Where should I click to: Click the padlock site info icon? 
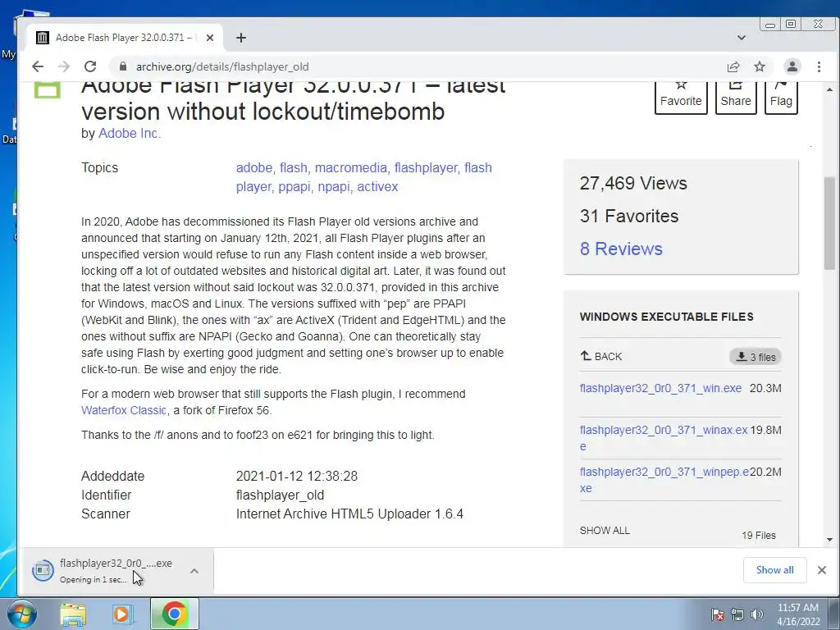[123, 66]
